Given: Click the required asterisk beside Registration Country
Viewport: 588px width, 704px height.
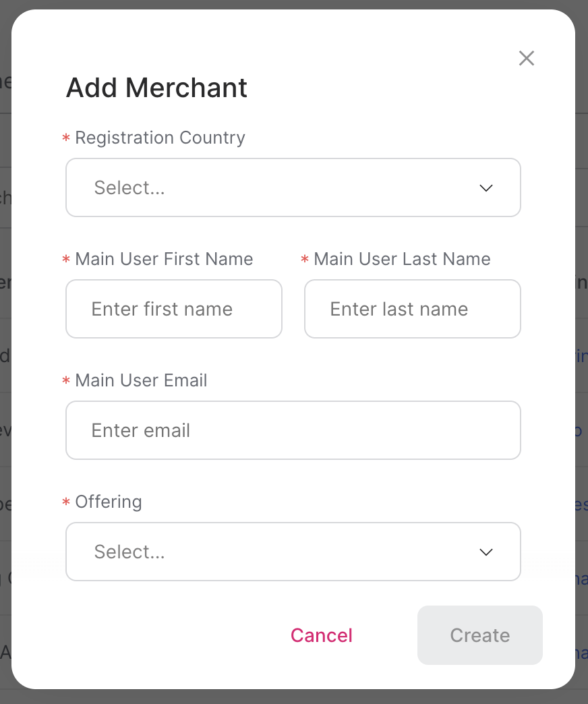Looking at the screenshot, I should coord(65,138).
